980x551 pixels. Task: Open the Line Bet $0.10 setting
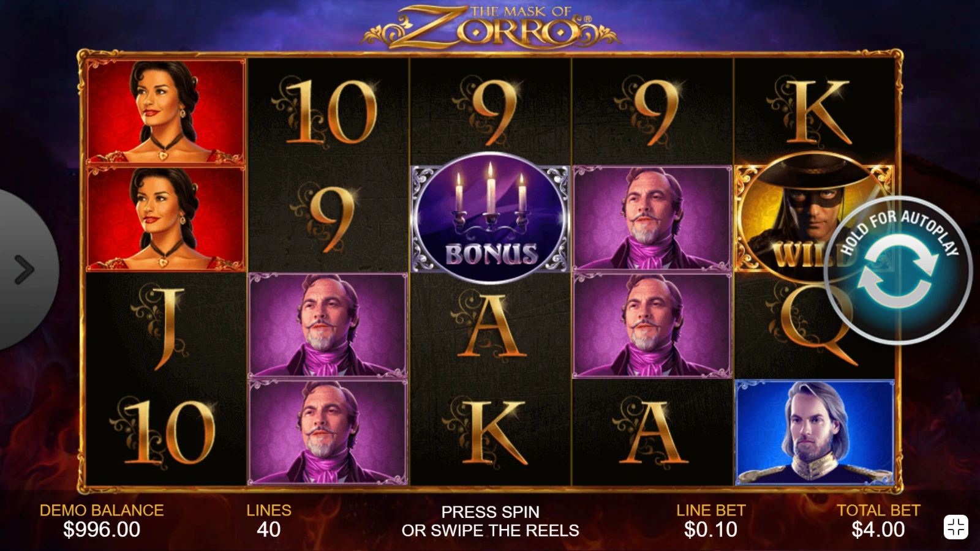click(x=710, y=520)
